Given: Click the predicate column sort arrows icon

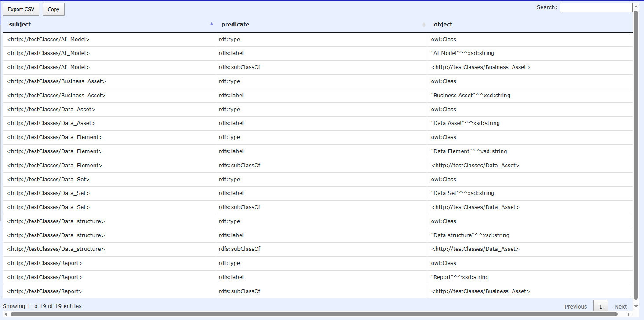Looking at the screenshot, I should (x=424, y=25).
